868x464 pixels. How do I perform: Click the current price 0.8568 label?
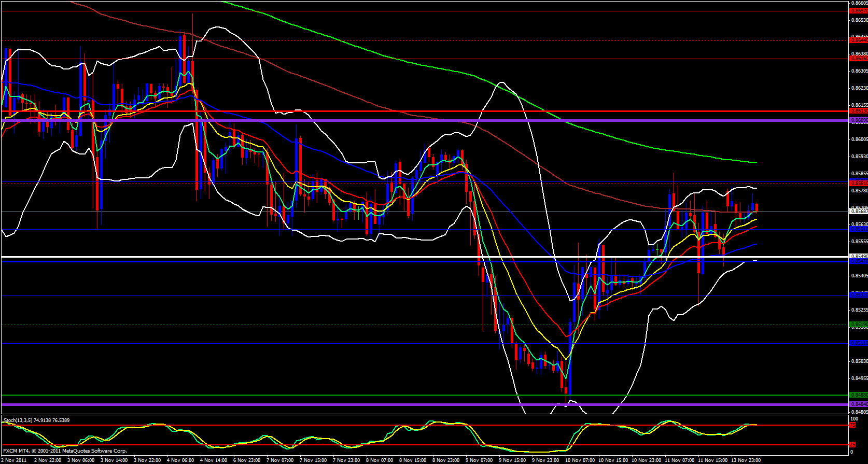point(858,211)
